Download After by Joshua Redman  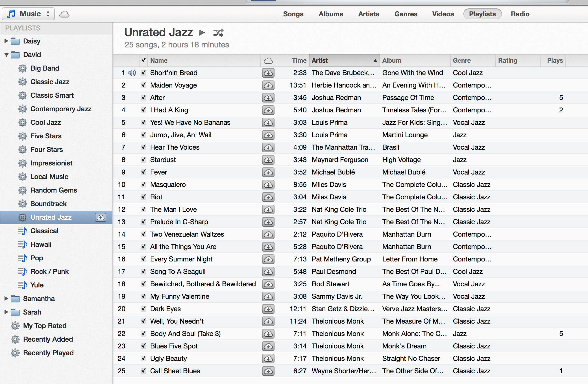tap(268, 98)
